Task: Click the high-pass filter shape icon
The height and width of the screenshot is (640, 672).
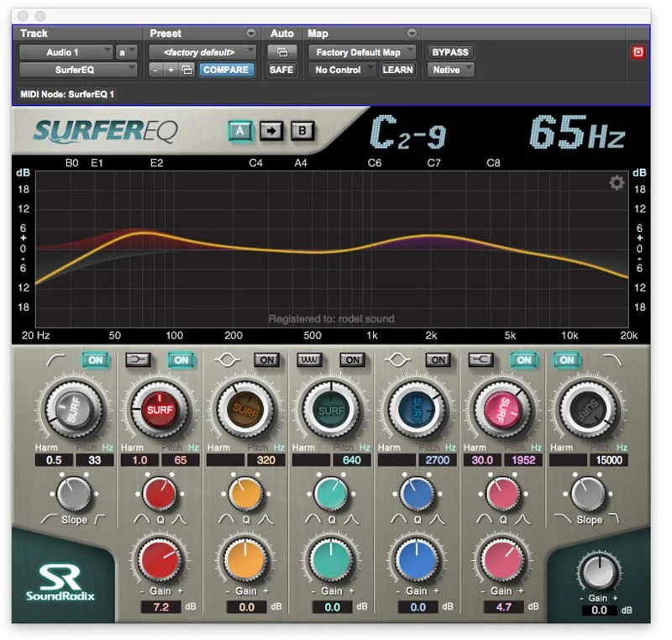Action: click(x=55, y=359)
